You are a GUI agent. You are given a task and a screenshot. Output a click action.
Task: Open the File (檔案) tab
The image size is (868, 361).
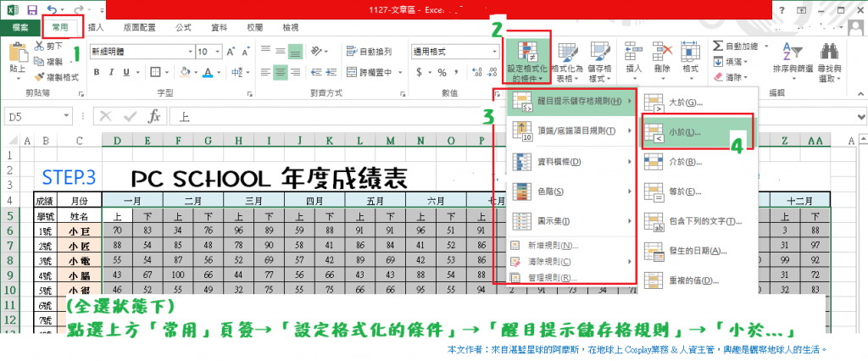[20, 27]
